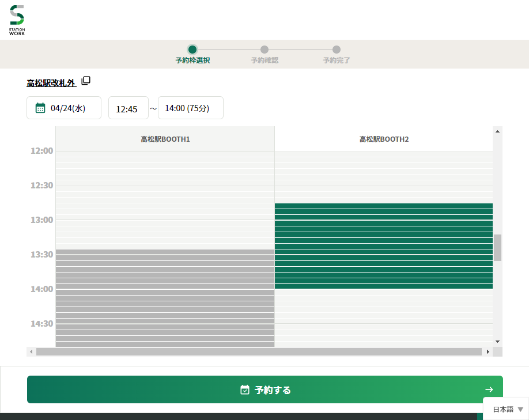Open the 12:45 start time selector
The width and height of the screenshot is (529, 420).
coord(128,108)
